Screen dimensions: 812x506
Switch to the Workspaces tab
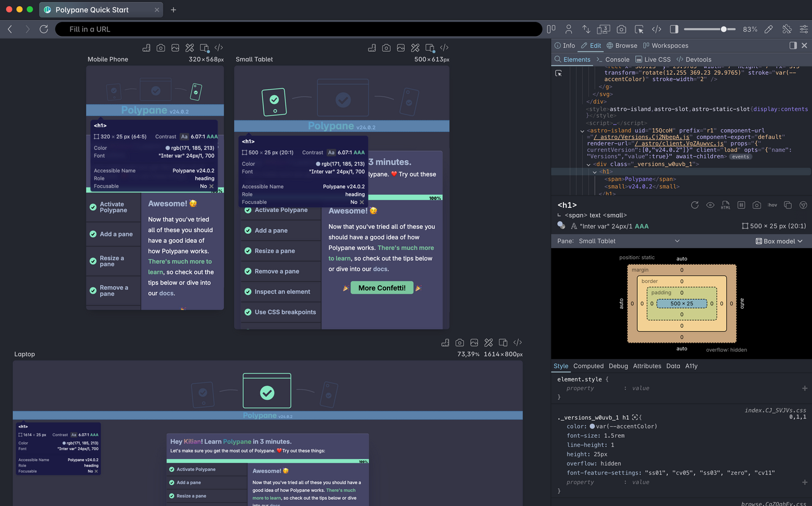[665, 46]
